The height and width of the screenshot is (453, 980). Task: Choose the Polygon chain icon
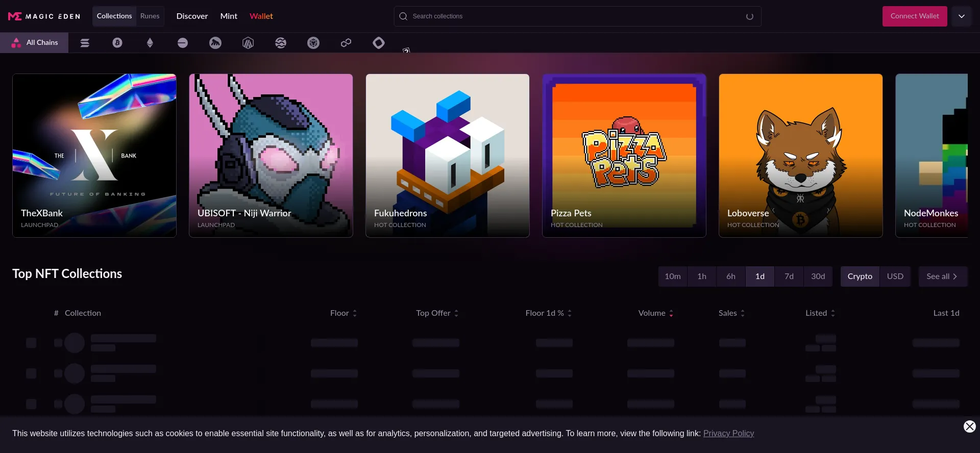pos(346,43)
